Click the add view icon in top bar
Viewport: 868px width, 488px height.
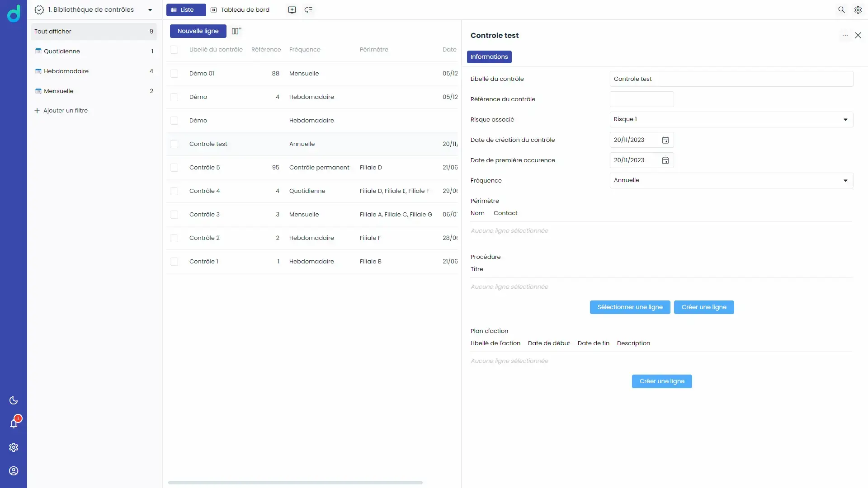click(x=292, y=10)
